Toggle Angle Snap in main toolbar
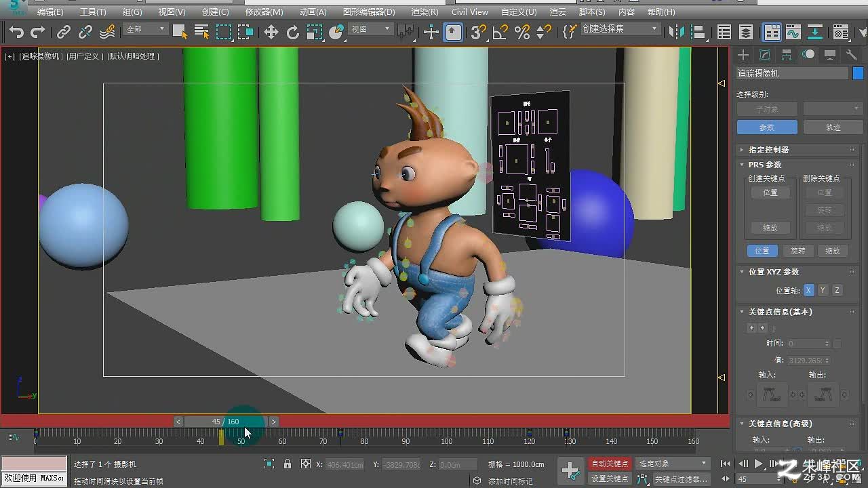Viewport: 868px width, 488px height. (x=500, y=32)
